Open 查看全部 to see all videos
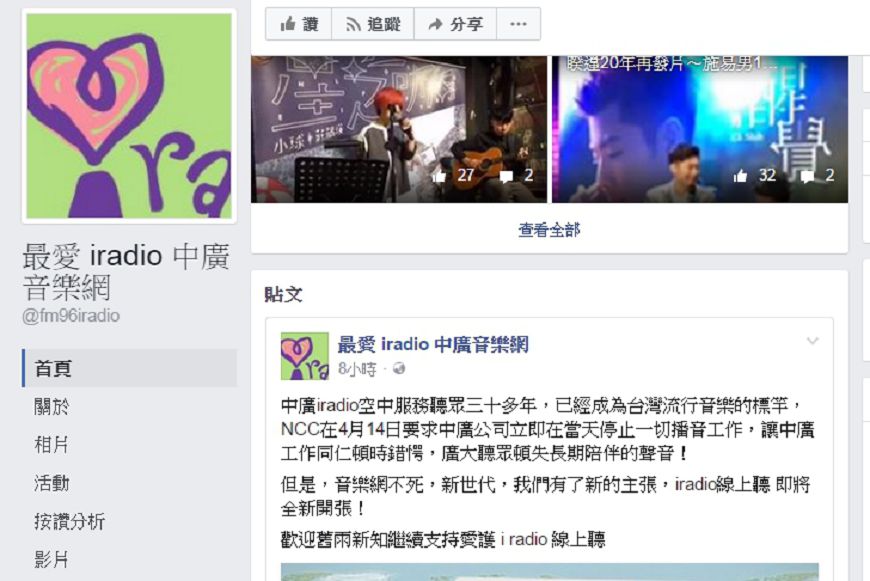Image resolution: width=870 pixels, height=581 pixels. (549, 229)
